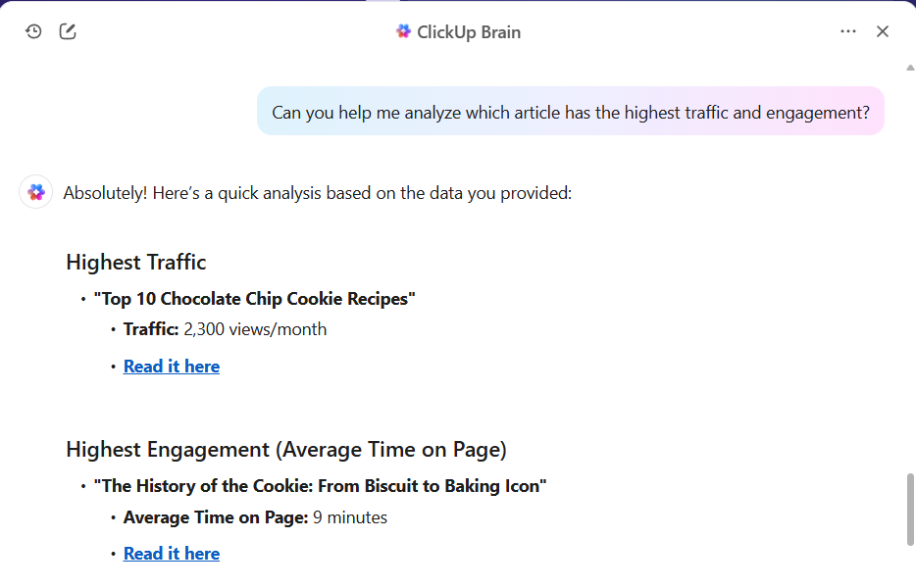Click the Traffic: 2,300 views/month line

click(226, 329)
